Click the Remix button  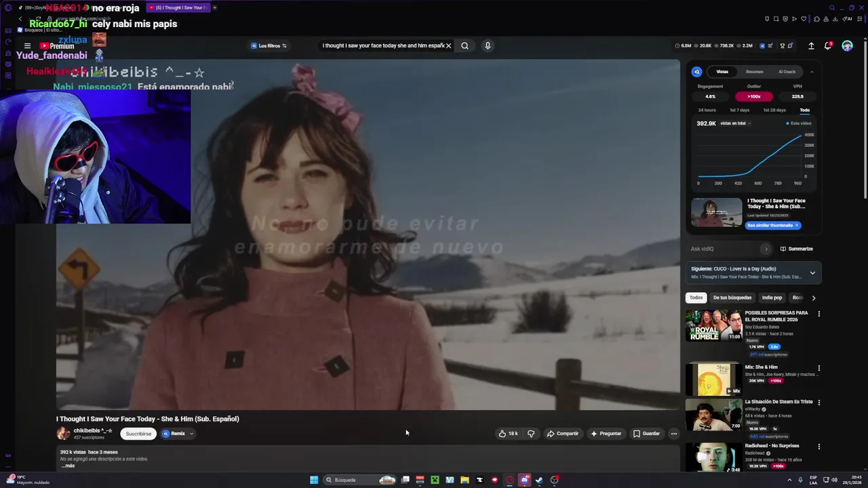(174, 434)
